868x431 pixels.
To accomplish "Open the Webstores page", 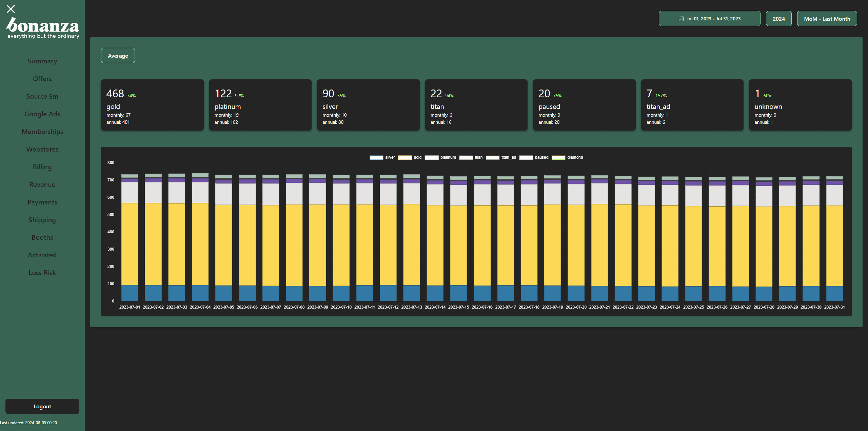I will [x=42, y=149].
